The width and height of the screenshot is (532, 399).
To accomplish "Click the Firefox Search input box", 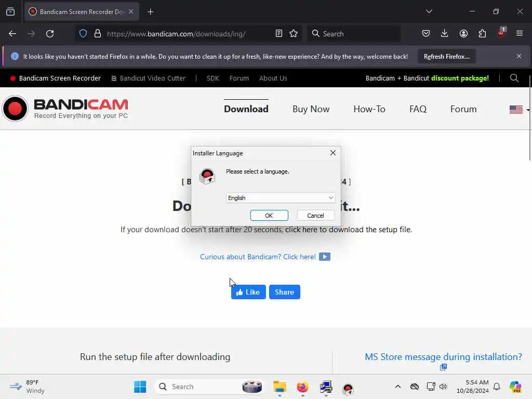I will (354, 34).
